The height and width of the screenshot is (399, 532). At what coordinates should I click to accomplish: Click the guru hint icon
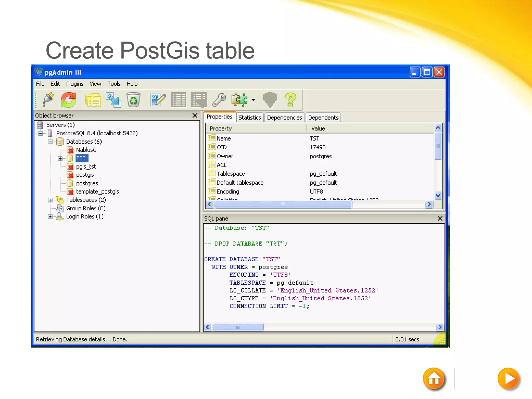270,100
